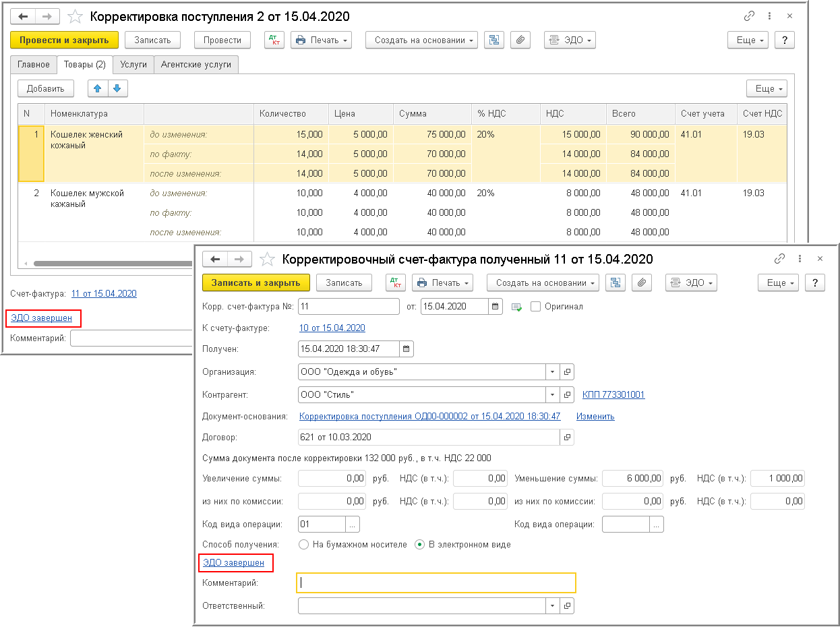Click the paperclip icon in the Корректировка поступления toolbar

519,40
